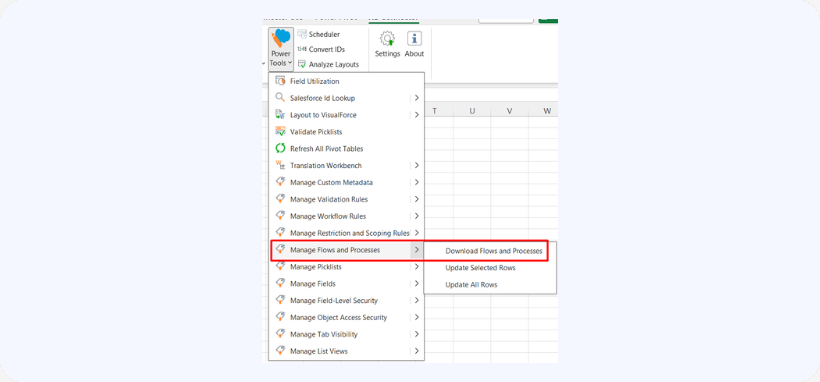This screenshot has width=820, height=382.
Task: Click the Manage Fields icon
Action: coord(280,283)
